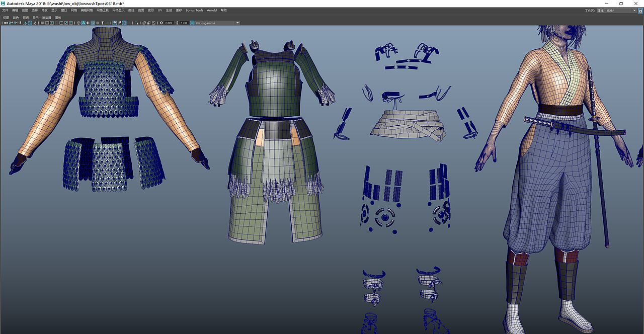Click Use All Lights bulb icon
Image resolution: width=644 pixels, height=334 pixels.
coord(103,23)
